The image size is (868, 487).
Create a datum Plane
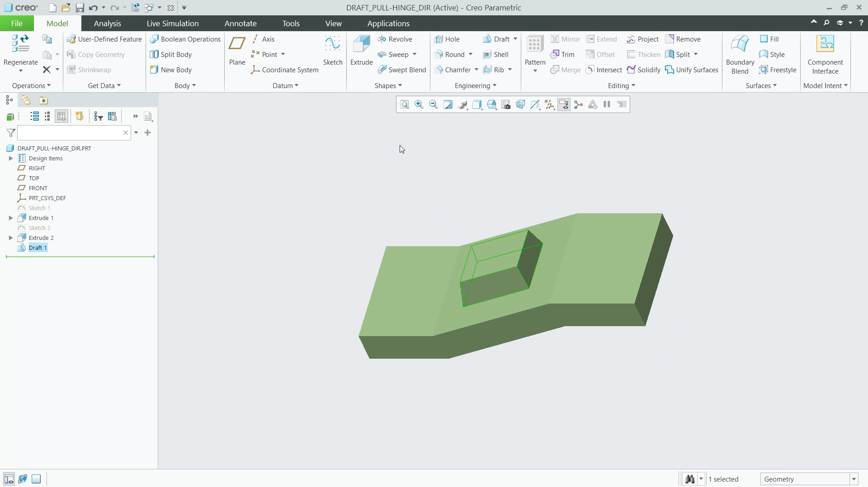click(237, 51)
